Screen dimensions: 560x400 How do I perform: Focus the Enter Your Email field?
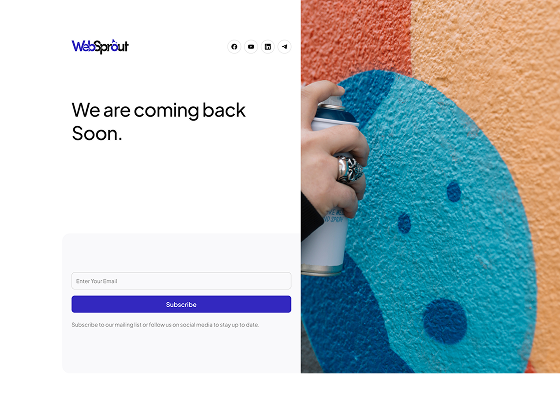pos(181,281)
